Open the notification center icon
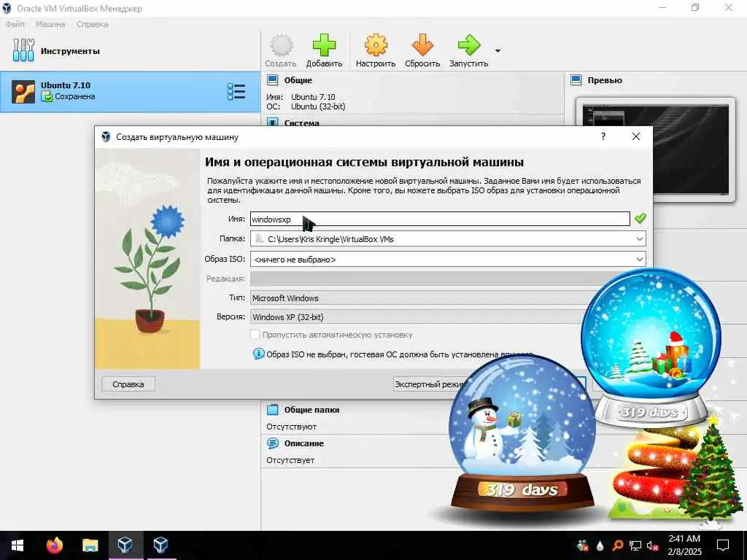The height and width of the screenshot is (560, 747). pyautogui.click(x=723, y=545)
